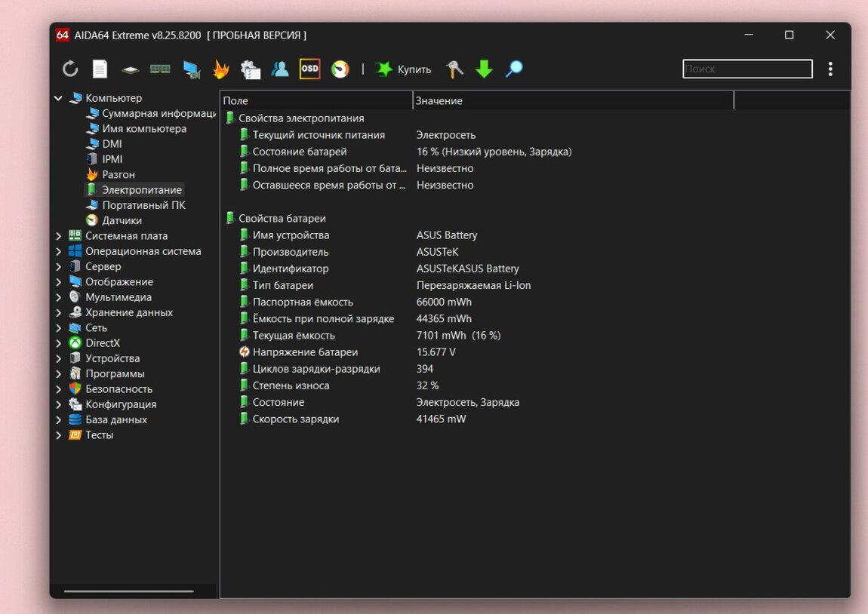Image resolution: width=868 pixels, height=614 pixels.
Task: Click the memory module benchmark icon
Action: point(160,69)
